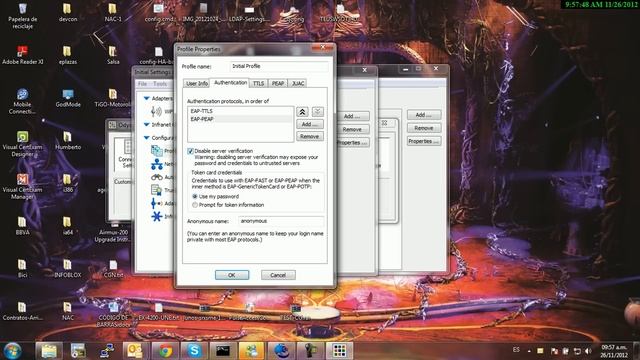The image size is (640, 360).
Task: Click inside the Anonymous name field
Action: pyautogui.click(x=281, y=221)
